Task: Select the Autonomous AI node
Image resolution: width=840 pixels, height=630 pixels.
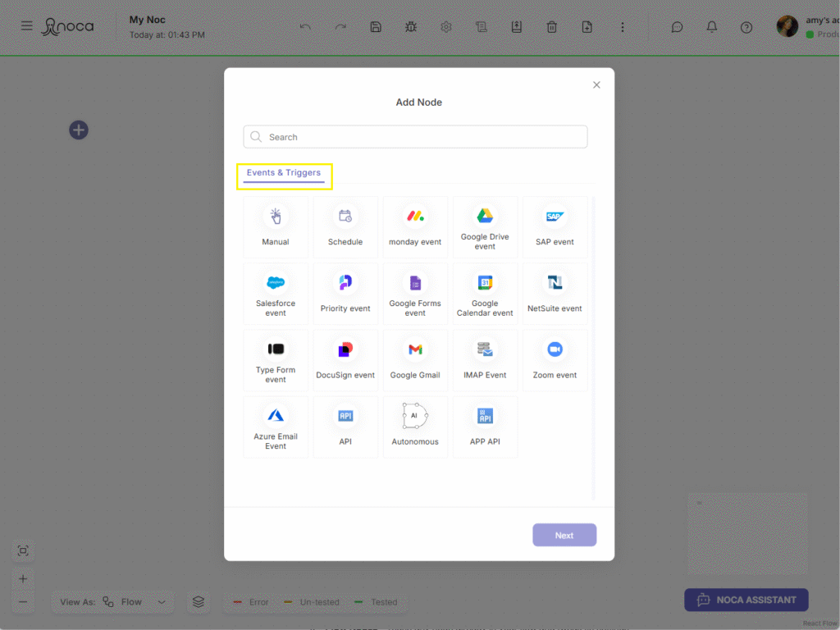Action: pyautogui.click(x=415, y=427)
